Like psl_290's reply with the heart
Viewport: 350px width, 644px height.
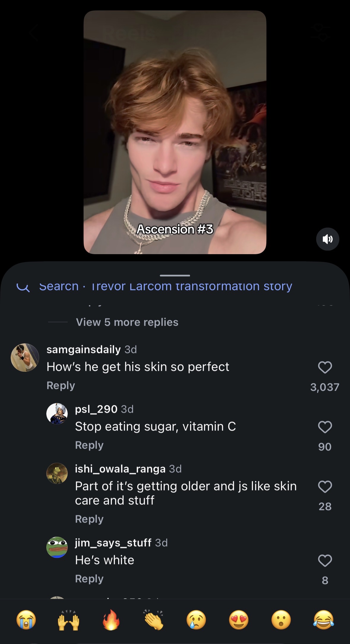point(325,427)
